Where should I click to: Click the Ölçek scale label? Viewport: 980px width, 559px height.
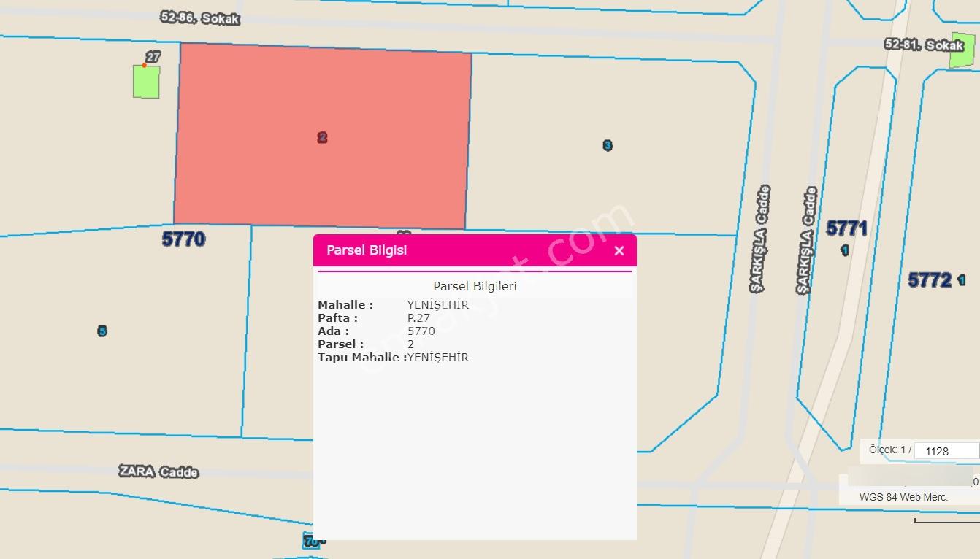890,450
